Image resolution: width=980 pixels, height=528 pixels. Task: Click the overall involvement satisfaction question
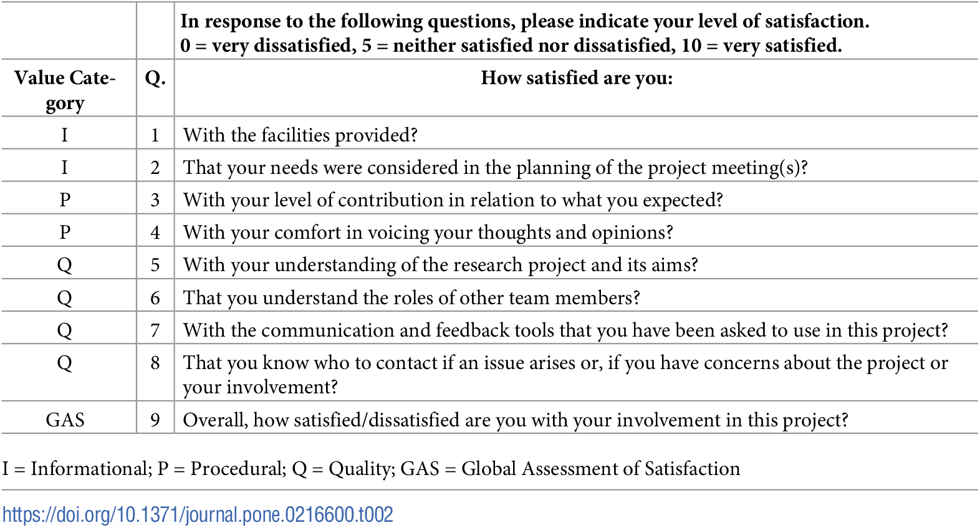click(515, 420)
